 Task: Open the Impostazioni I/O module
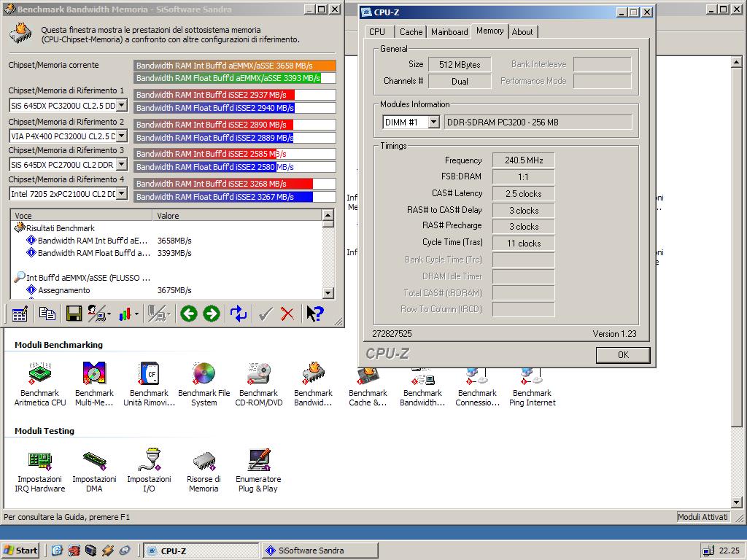pos(149,470)
